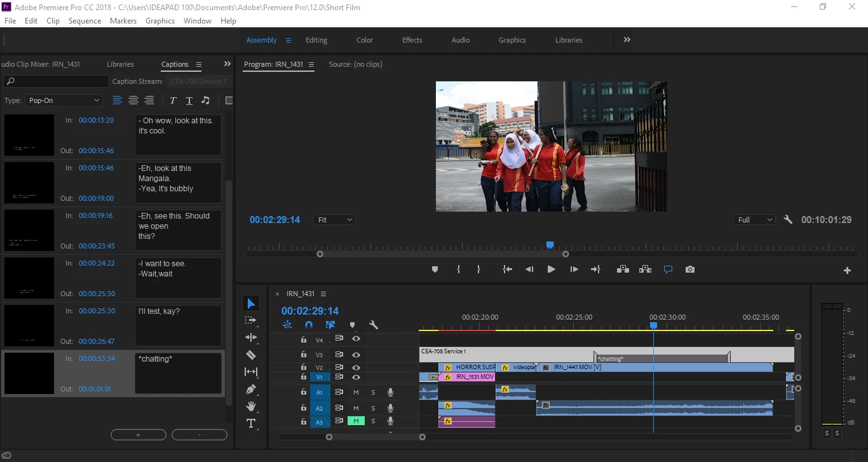
Task: Click the Program monitor playhead scrubber
Action: [x=550, y=245]
